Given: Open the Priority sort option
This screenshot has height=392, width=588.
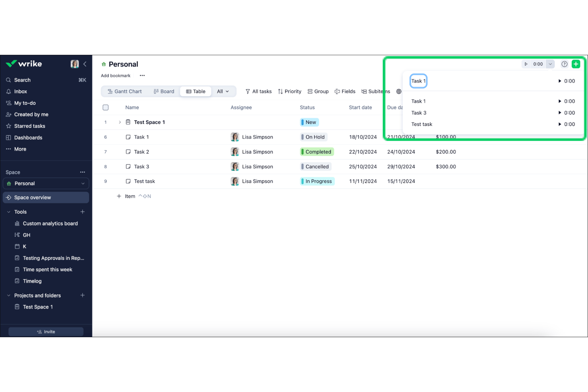Looking at the screenshot, I should pos(290,91).
